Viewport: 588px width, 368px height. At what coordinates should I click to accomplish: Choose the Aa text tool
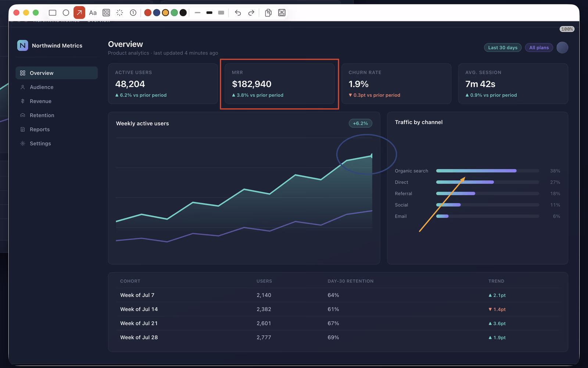93,13
